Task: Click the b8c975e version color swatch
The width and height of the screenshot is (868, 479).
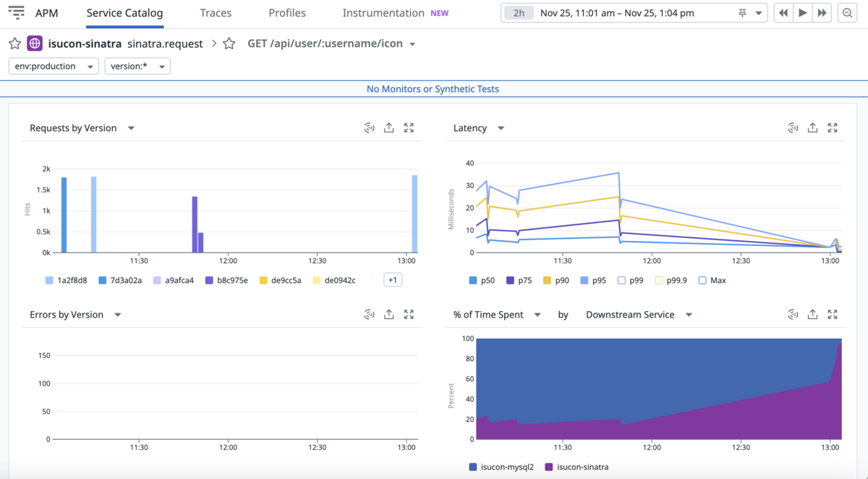Action: pos(209,280)
